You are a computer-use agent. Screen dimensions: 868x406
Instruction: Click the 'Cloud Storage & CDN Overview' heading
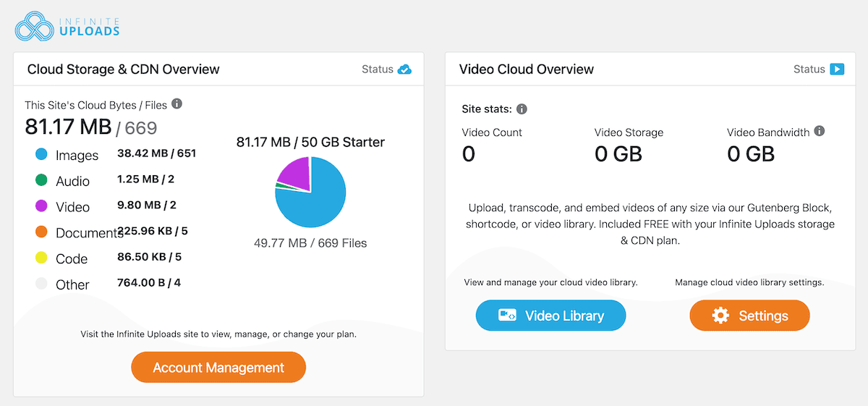coord(124,69)
